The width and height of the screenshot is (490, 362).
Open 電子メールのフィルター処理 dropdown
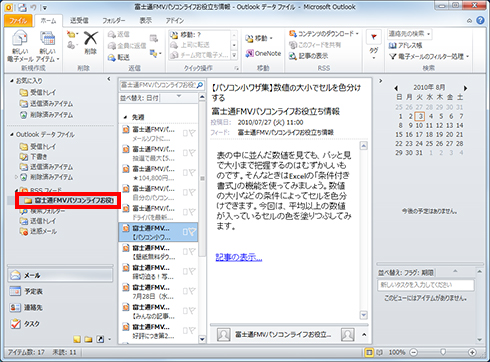coord(467,56)
